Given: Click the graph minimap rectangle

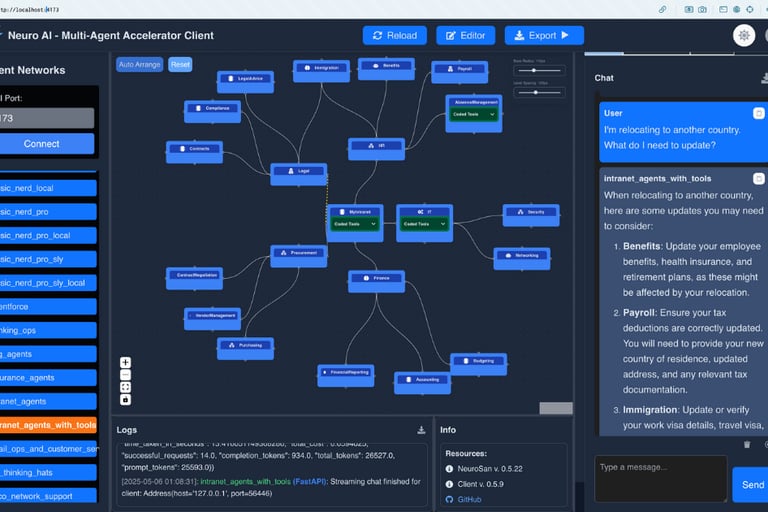Looking at the screenshot, I should pyautogui.click(x=556, y=408).
